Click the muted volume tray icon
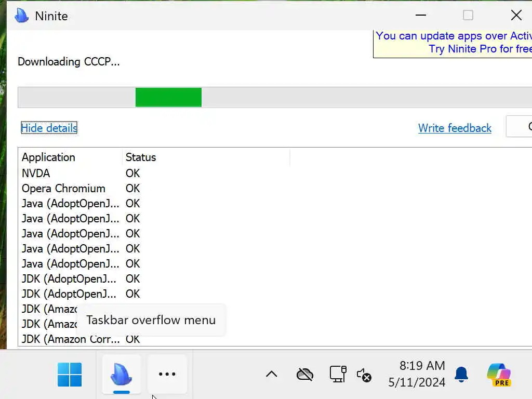The height and width of the screenshot is (399, 532). pyautogui.click(x=364, y=375)
